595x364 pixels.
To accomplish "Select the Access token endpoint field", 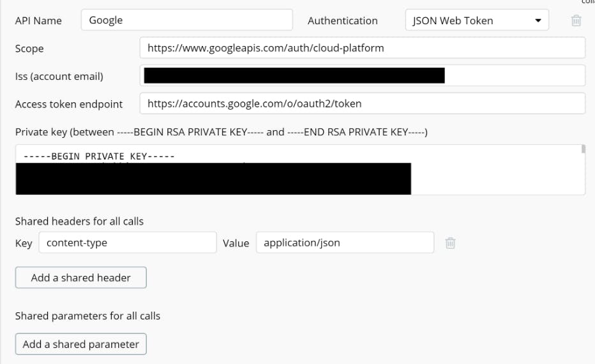I will [x=362, y=103].
